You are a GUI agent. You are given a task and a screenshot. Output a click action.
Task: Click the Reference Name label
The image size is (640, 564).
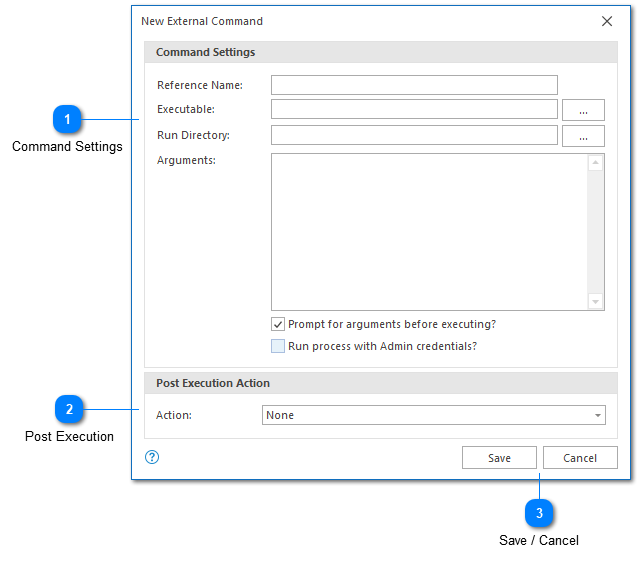pos(200,85)
